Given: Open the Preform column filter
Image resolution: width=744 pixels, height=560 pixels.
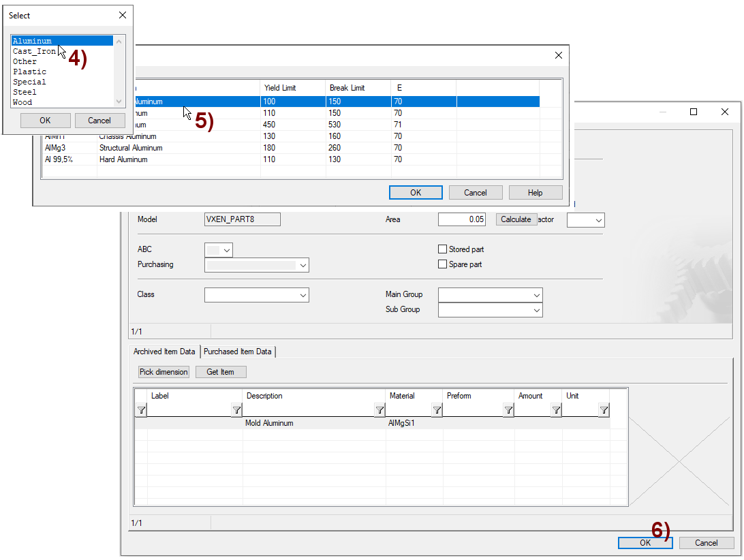Looking at the screenshot, I should point(508,410).
